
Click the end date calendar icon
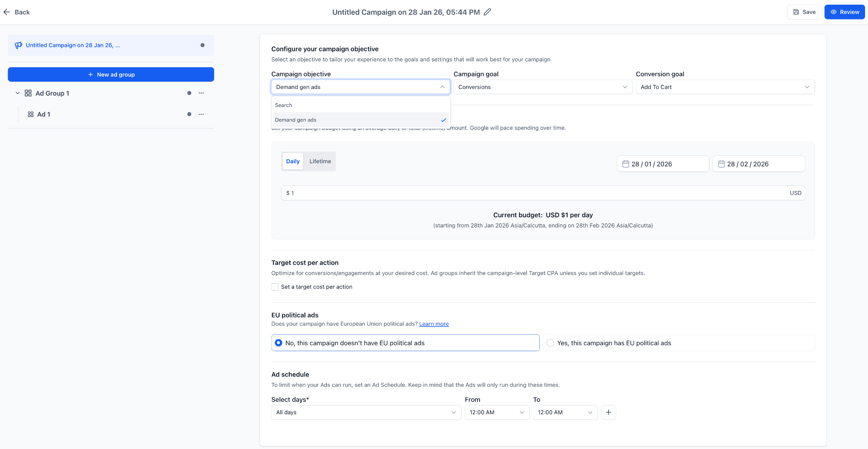(721, 164)
